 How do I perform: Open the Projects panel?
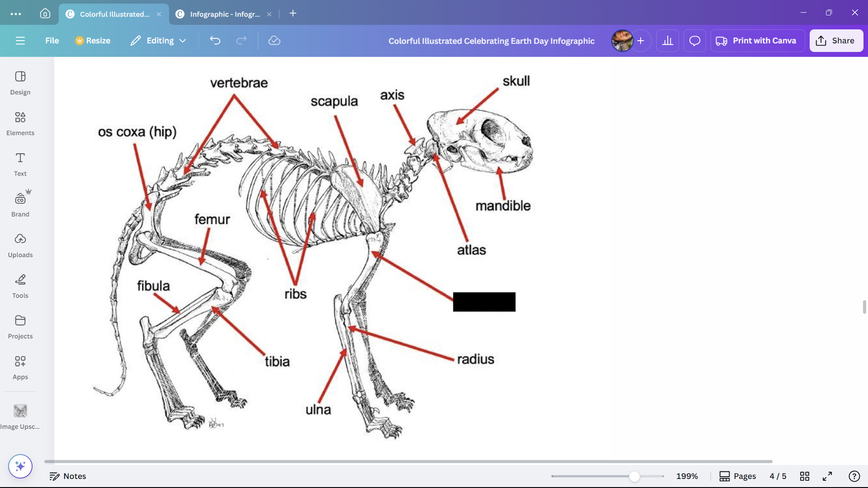click(20, 327)
